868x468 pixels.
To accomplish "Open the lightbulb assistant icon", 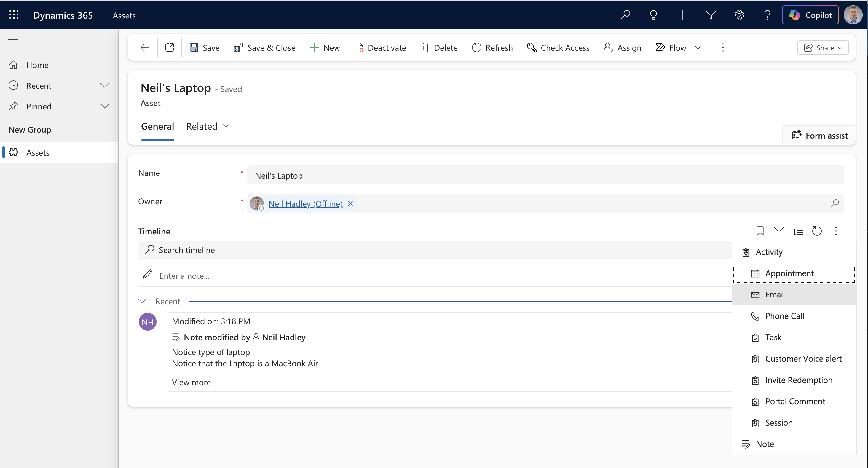I will (653, 15).
